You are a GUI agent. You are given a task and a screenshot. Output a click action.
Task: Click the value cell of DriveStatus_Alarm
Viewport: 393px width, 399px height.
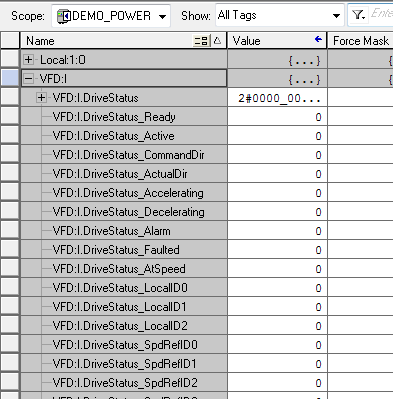point(277,231)
